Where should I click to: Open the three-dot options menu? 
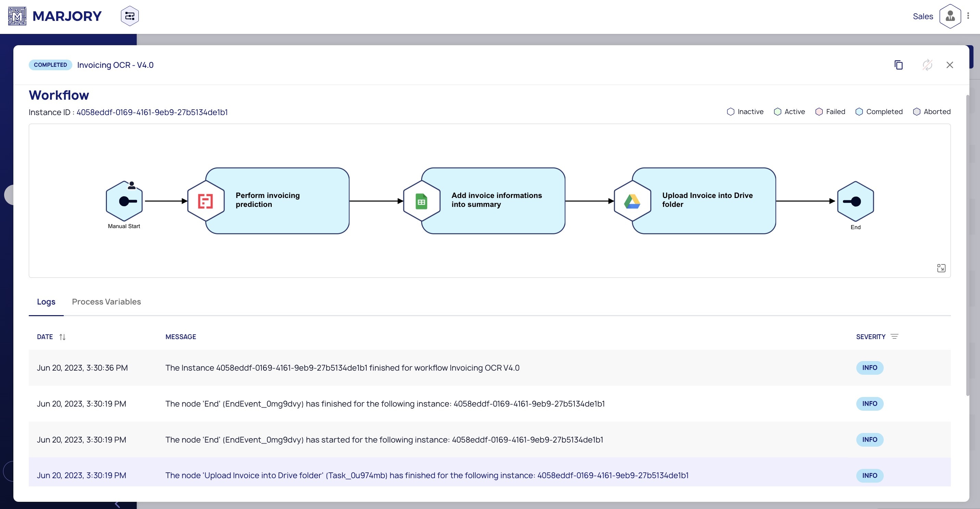pos(968,16)
